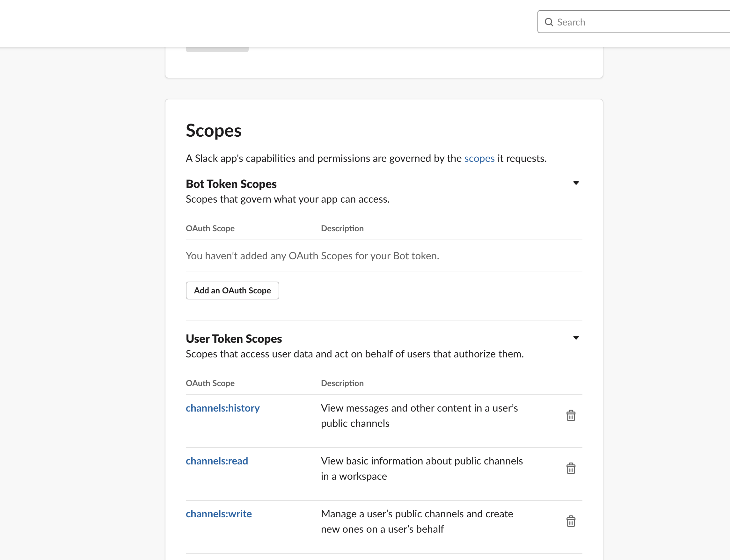This screenshot has width=730, height=560.
Task: Click trash icon for channels:write scope
Action: [571, 521]
